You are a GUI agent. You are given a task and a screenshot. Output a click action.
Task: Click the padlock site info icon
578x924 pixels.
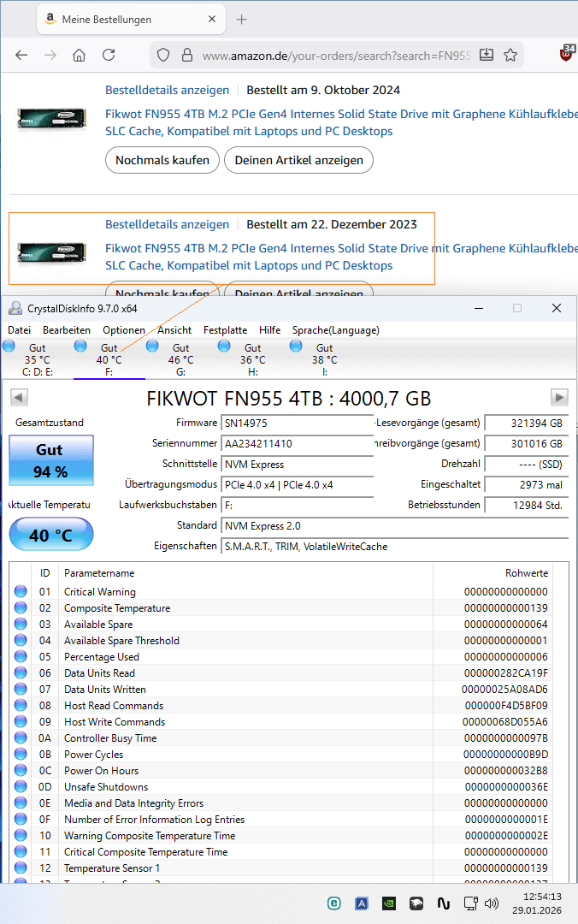(187, 56)
